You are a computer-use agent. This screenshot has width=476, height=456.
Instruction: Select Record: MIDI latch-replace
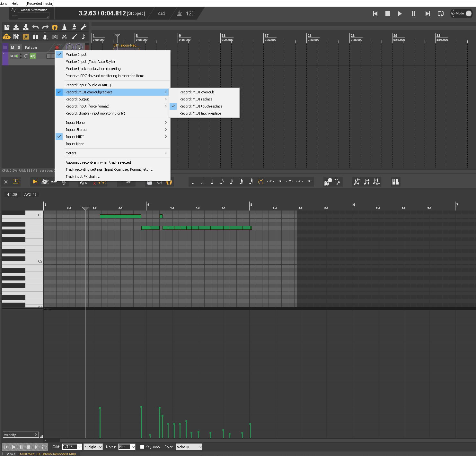coord(200,113)
